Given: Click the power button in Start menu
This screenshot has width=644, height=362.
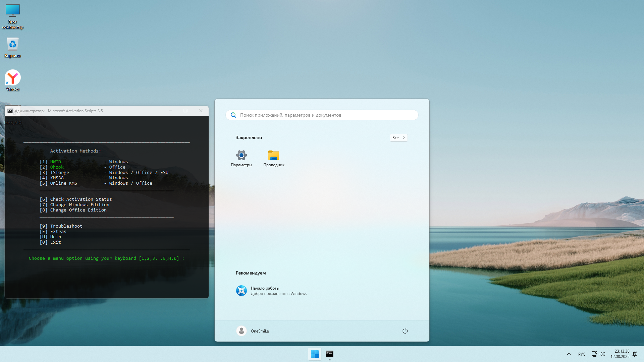Looking at the screenshot, I should [405, 331].
